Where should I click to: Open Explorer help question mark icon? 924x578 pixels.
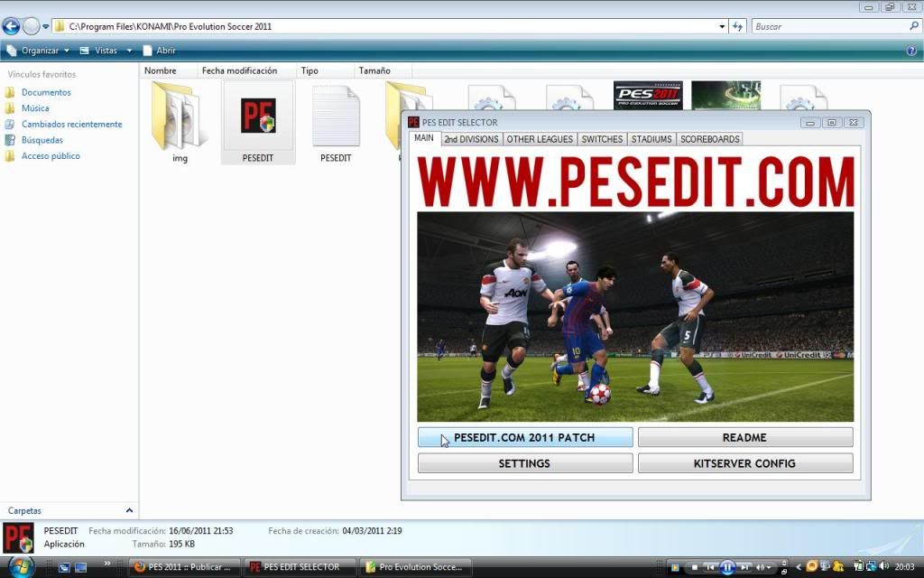click(x=911, y=51)
